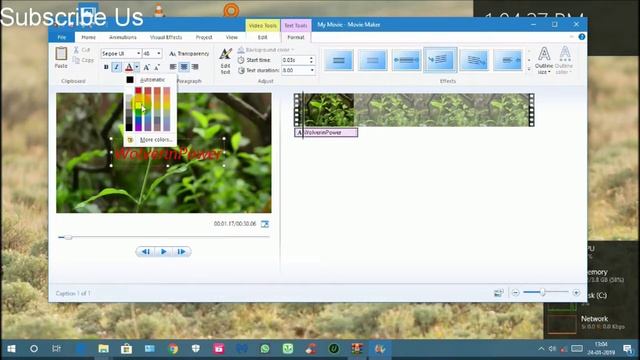Decrease font size with shrink-font icon
The width and height of the screenshot is (640, 360).
pos(157,67)
